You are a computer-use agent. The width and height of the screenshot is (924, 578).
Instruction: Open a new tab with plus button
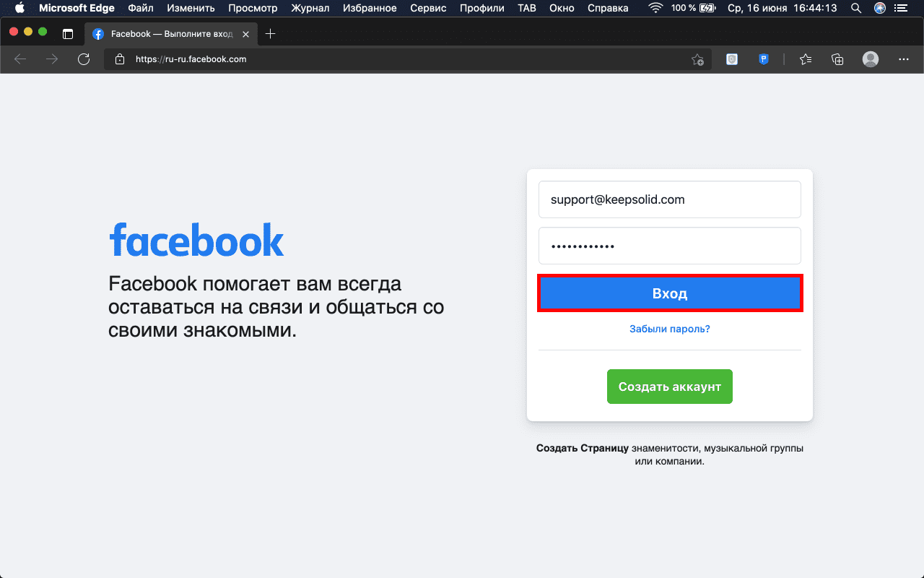click(271, 34)
